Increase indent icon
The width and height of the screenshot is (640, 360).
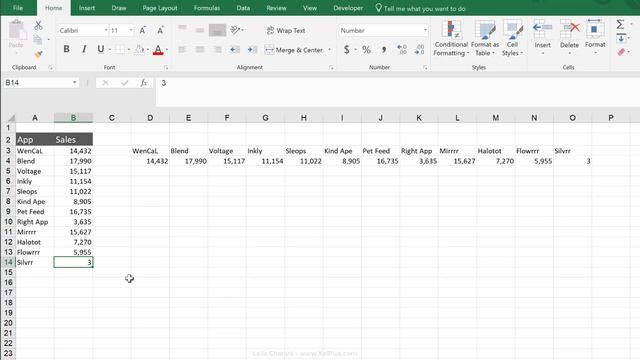point(252,50)
